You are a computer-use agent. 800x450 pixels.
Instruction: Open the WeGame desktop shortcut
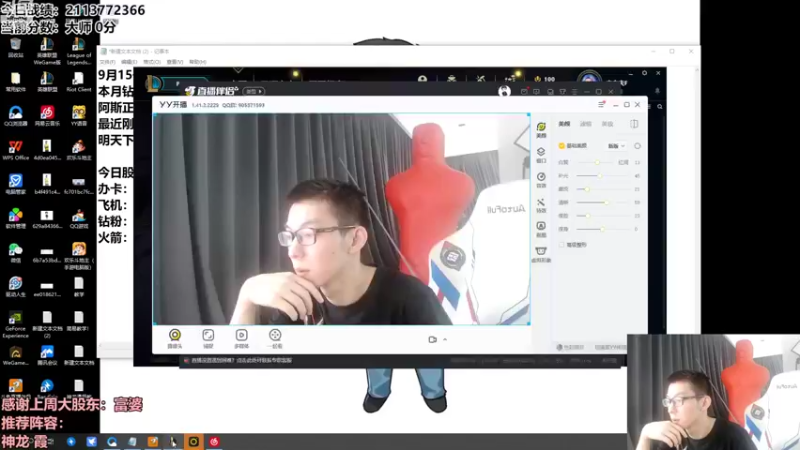(x=15, y=356)
